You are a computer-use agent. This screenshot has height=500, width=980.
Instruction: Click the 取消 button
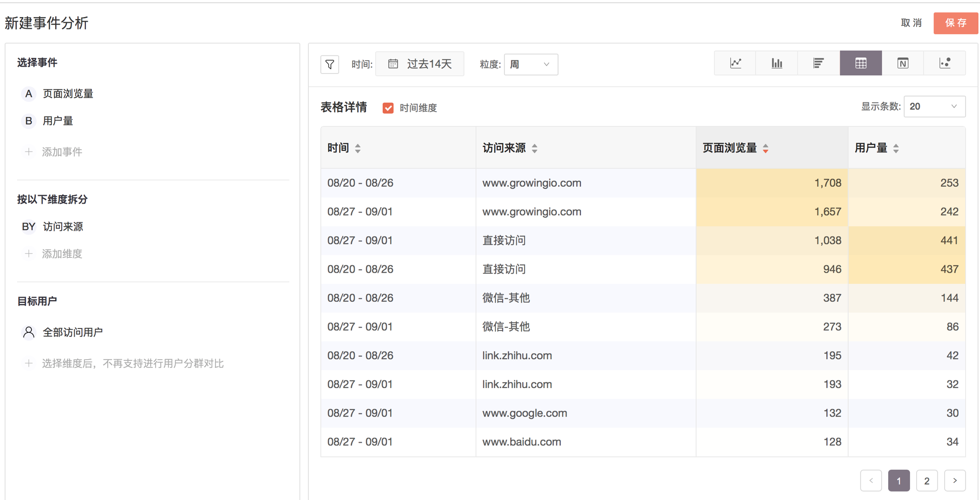[x=912, y=23]
